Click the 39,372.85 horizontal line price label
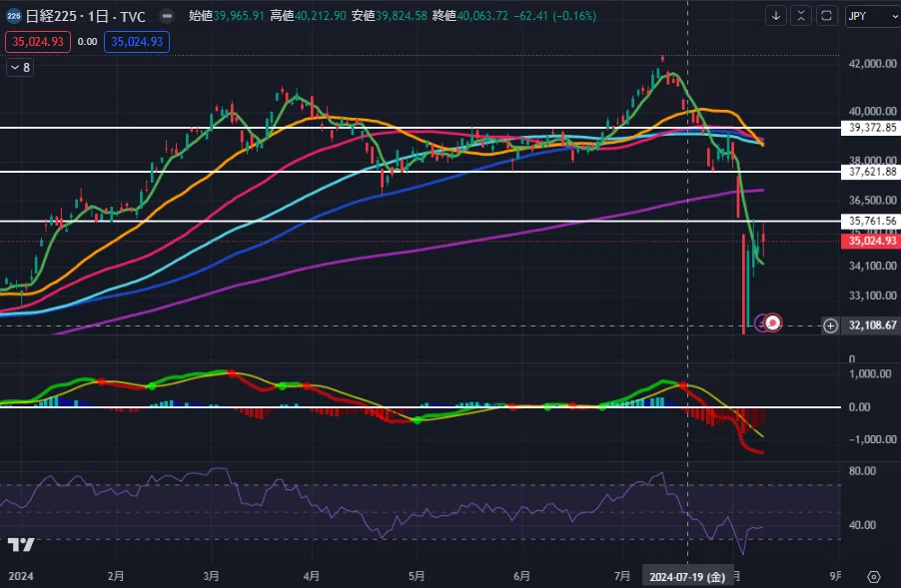Image resolution: width=901 pixels, height=588 pixels. [872, 128]
